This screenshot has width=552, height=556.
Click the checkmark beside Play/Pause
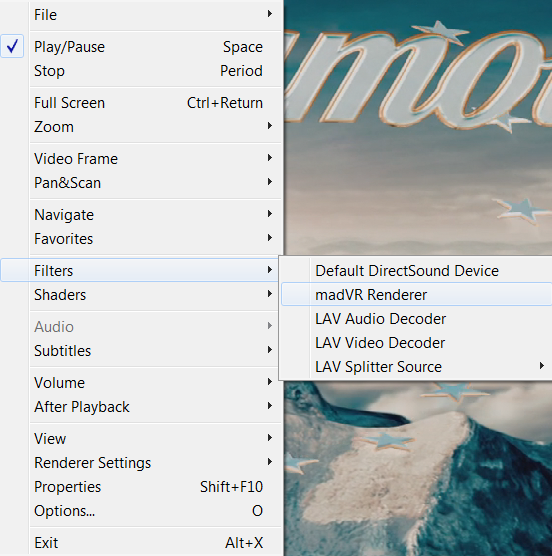12,46
